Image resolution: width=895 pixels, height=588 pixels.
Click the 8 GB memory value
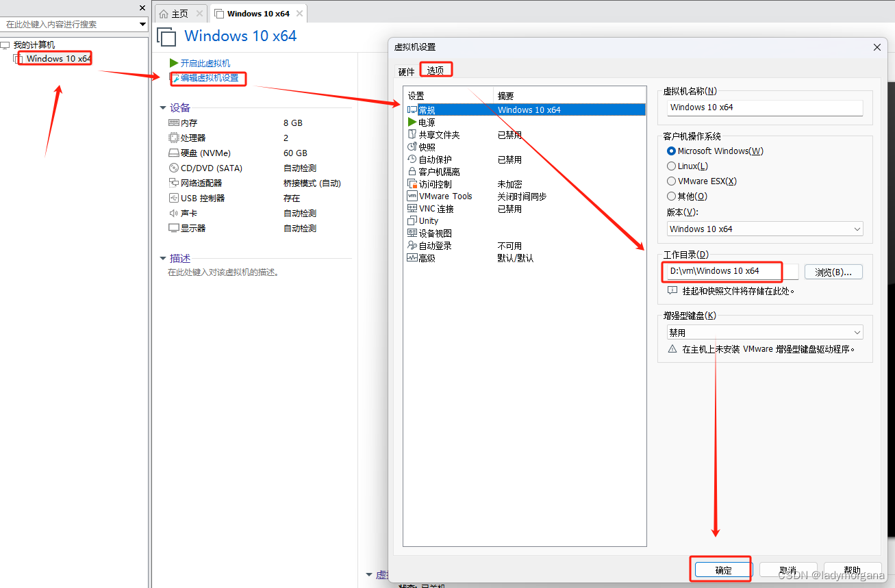293,123
